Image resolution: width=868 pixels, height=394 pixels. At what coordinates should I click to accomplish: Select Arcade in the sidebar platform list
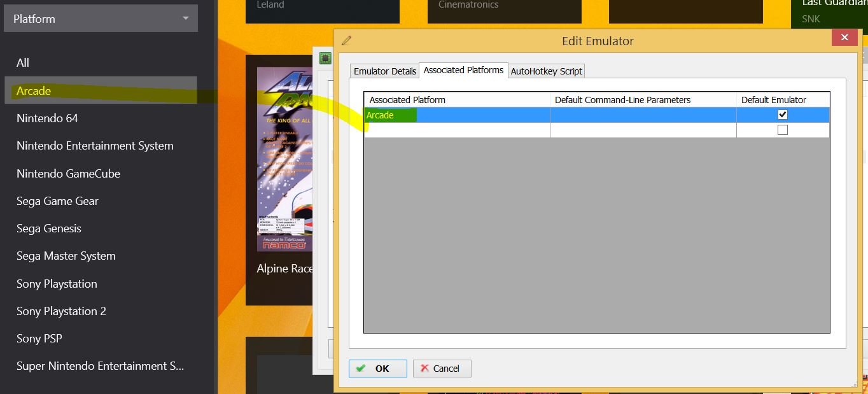101,90
